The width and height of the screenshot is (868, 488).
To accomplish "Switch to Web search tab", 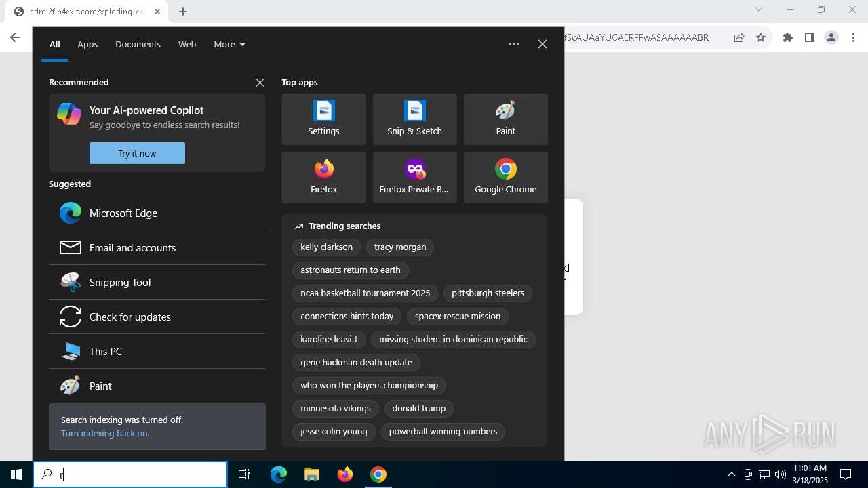I will (x=187, y=44).
